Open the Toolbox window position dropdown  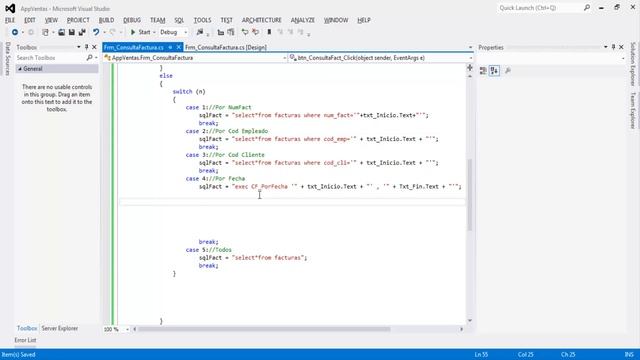pos(78,47)
